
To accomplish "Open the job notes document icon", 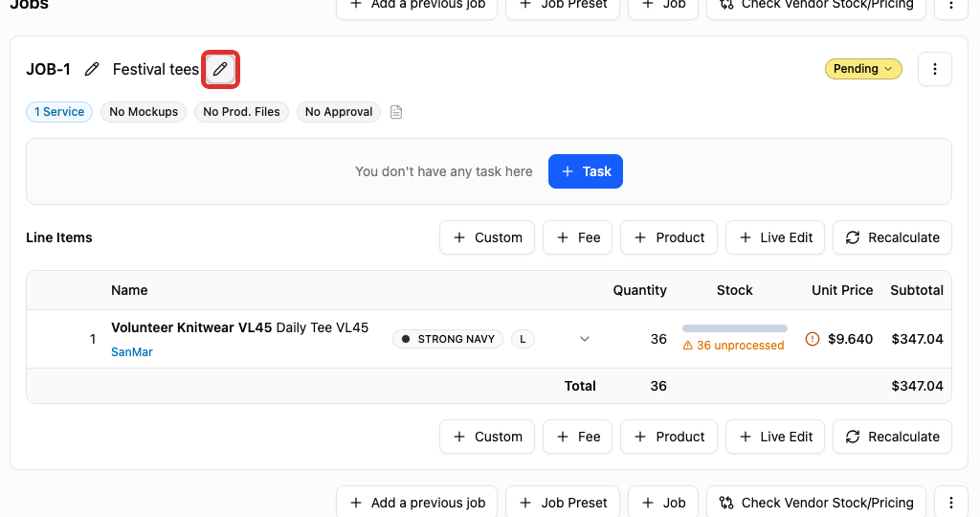I will click(396, 112).
